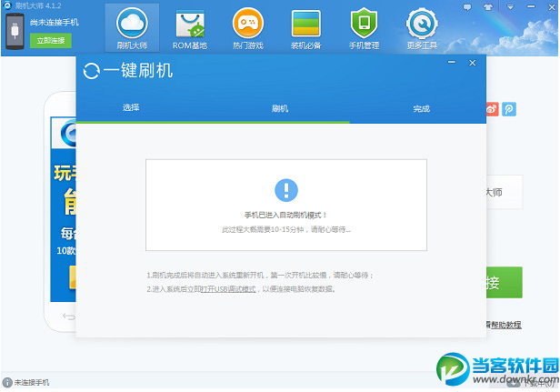Click the green progress bar
Screen dimensions: 560x392
click(x=213, y=122)
